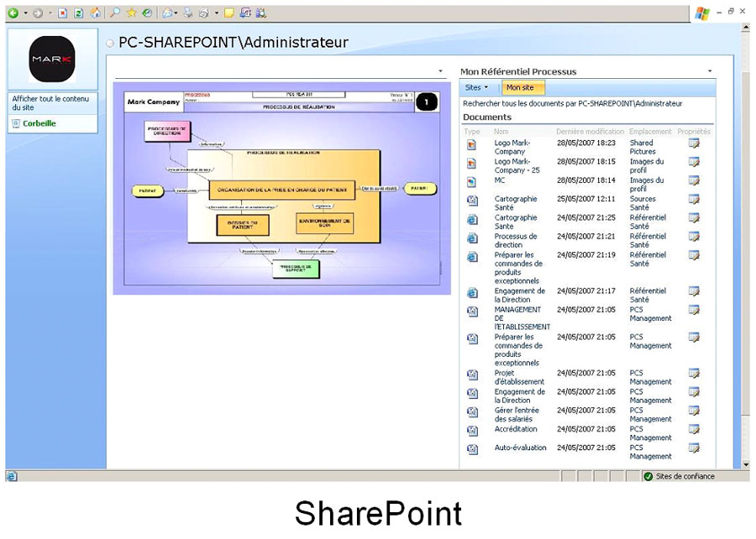Open the Projet d'établissement document
The image size is (756, 539).
519,377
